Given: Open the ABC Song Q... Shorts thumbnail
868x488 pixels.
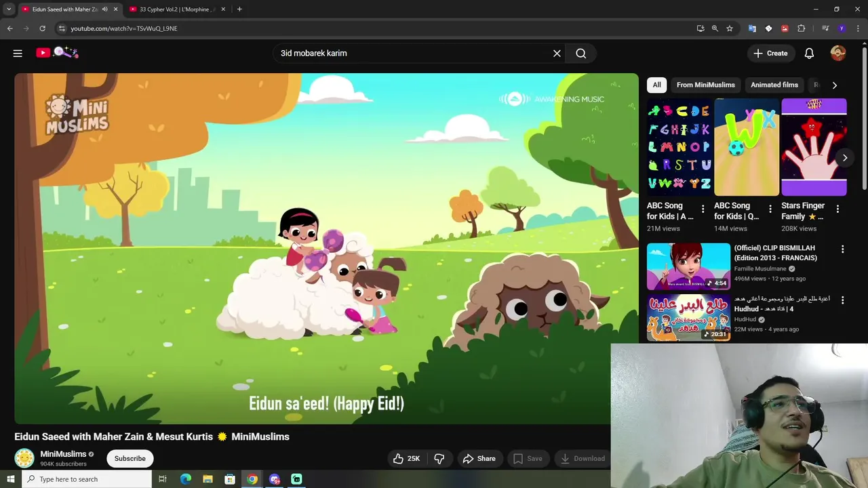Looking at the screenshot, I should [747, 147].
